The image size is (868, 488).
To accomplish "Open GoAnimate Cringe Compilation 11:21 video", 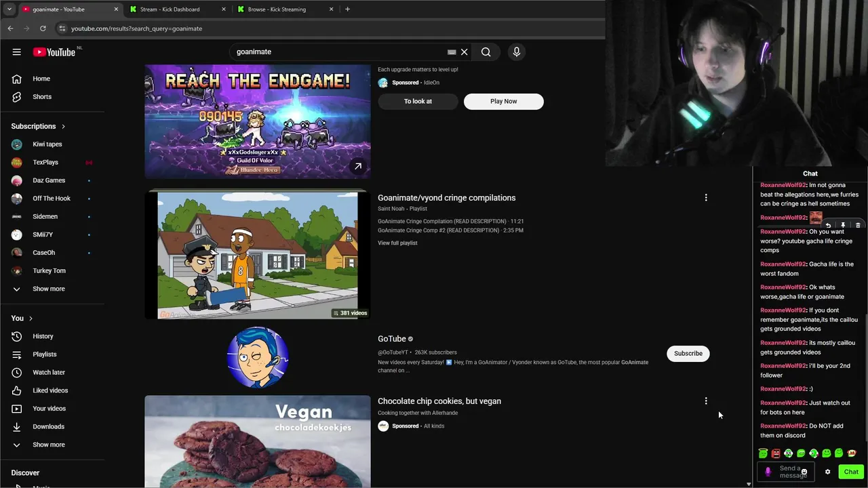I will [x=450, y=221].
